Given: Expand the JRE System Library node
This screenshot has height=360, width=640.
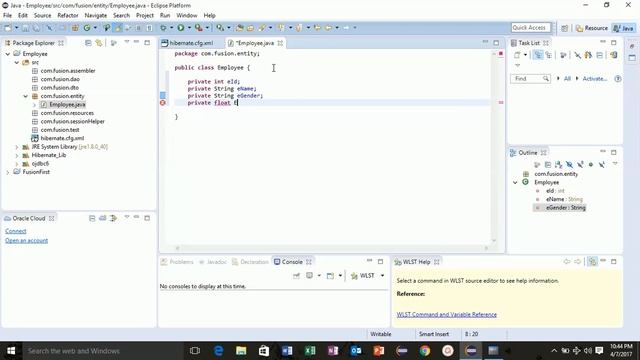Looking at the screenshot, I should (17, 147).
